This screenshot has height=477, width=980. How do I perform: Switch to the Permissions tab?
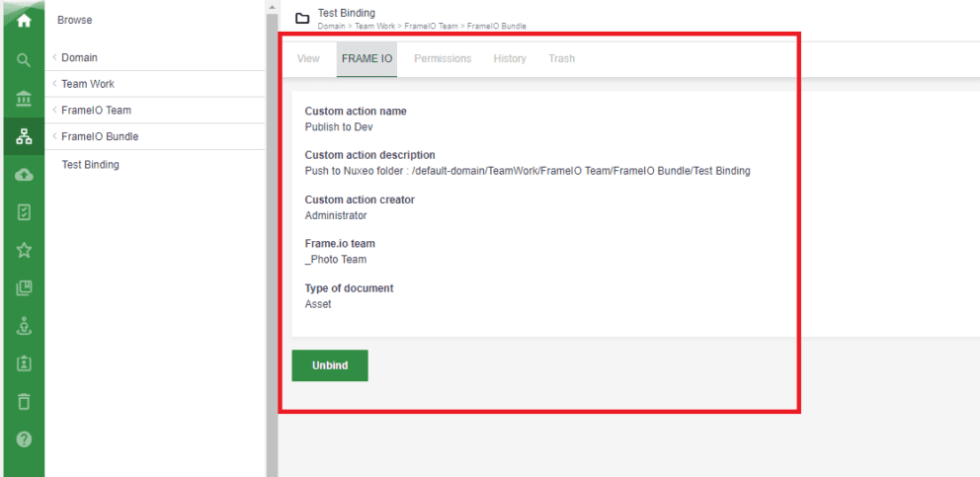click(x=443, y=59)
